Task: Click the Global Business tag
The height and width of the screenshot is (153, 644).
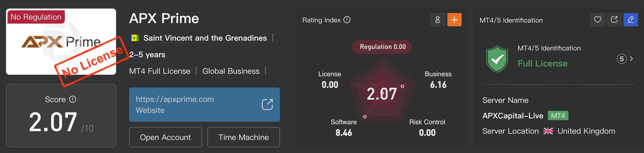Action: point(231,71)
